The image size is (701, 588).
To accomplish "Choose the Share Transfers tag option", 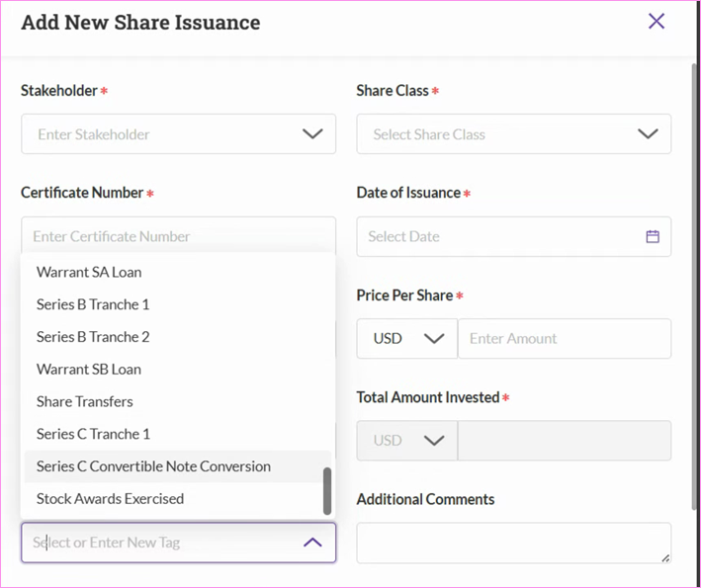I will tap(178, 401).
